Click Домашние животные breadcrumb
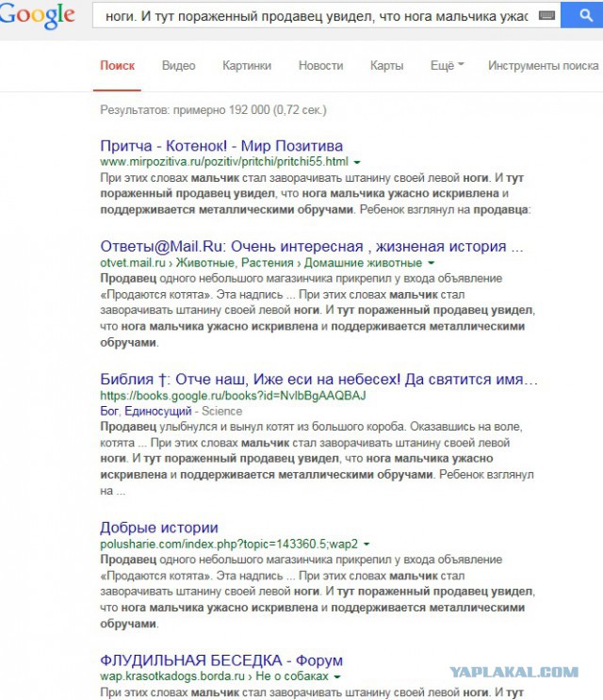Viewport: 603px width, 700px height. click(363, 263)
